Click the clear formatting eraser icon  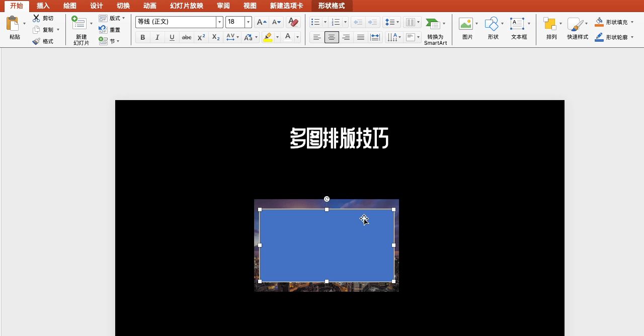click(292, 22)
